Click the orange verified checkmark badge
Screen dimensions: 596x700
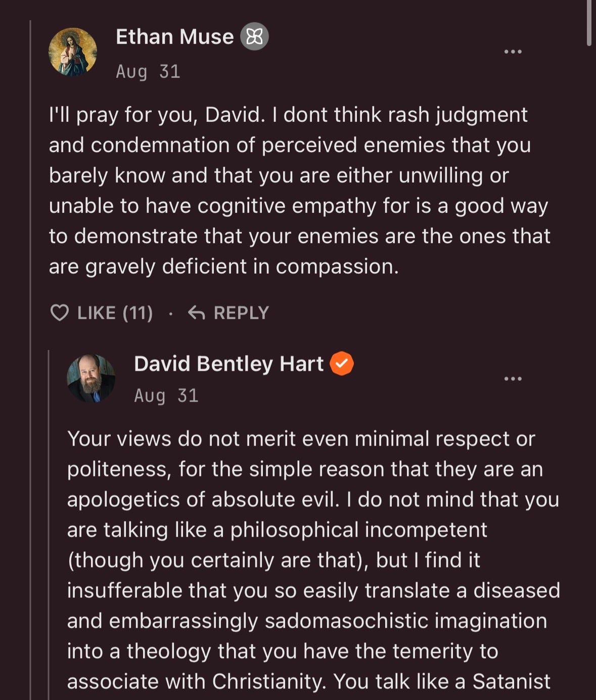pyautogui.click(x=342, y=364)
